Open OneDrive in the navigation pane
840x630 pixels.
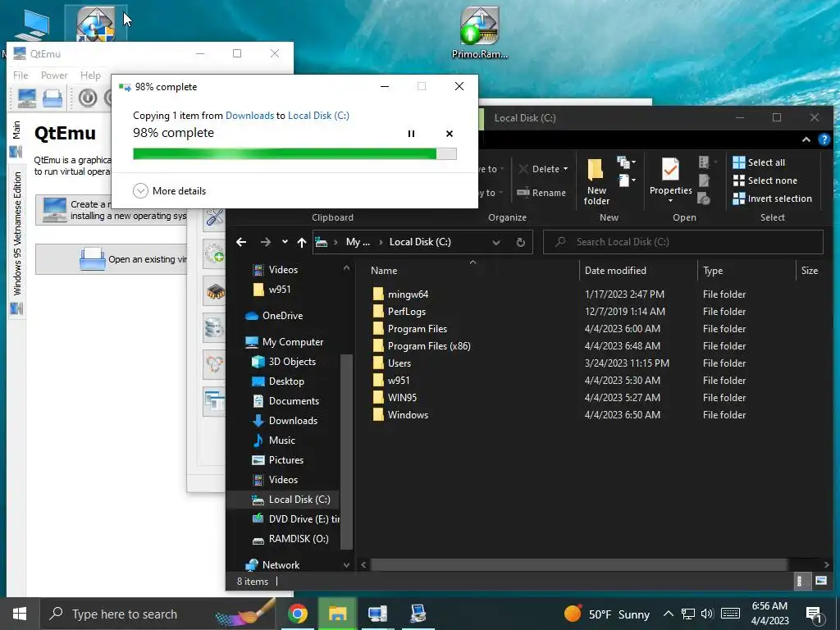click(274, 316)
